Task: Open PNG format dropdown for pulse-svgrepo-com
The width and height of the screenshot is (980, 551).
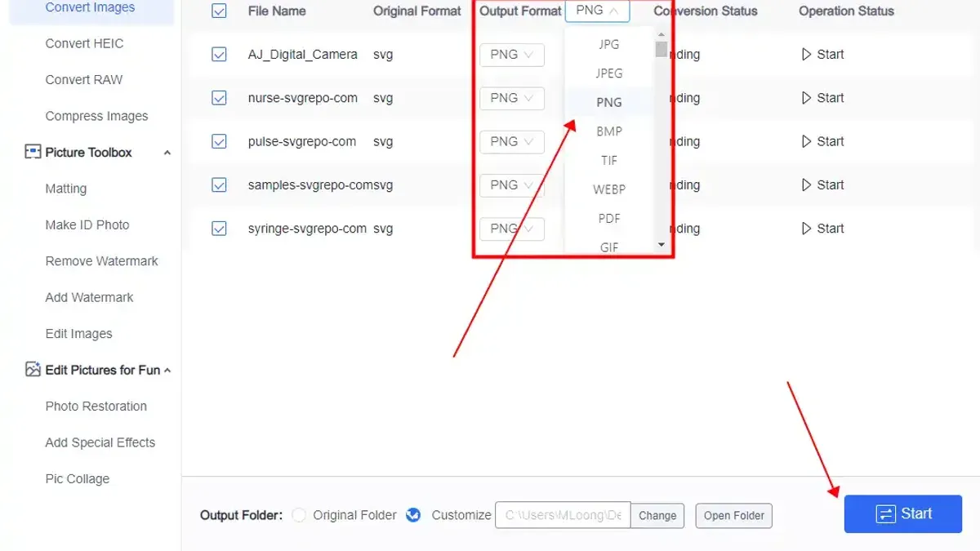Action: 512,141
